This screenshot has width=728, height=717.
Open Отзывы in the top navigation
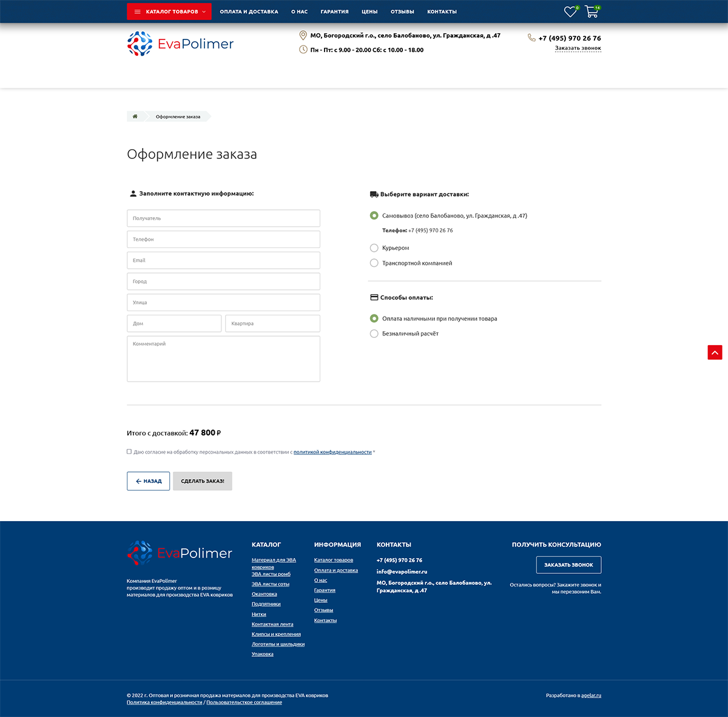pos(402,12)
